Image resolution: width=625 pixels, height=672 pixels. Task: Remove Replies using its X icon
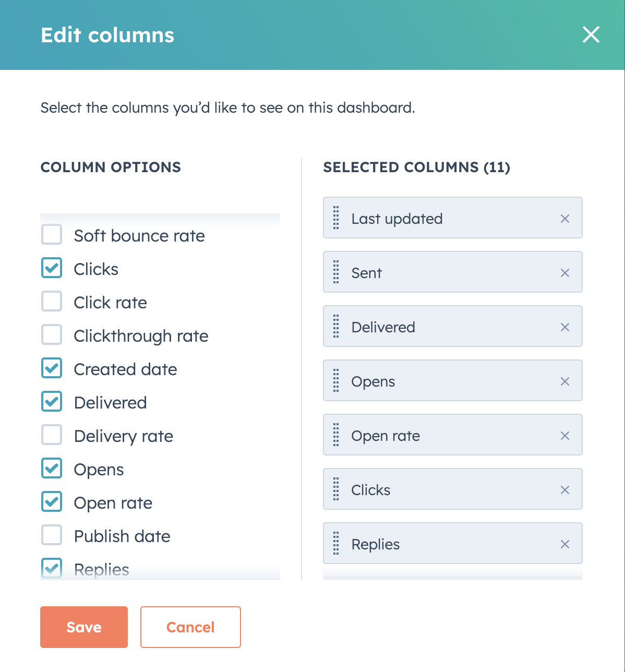(564, 544)
